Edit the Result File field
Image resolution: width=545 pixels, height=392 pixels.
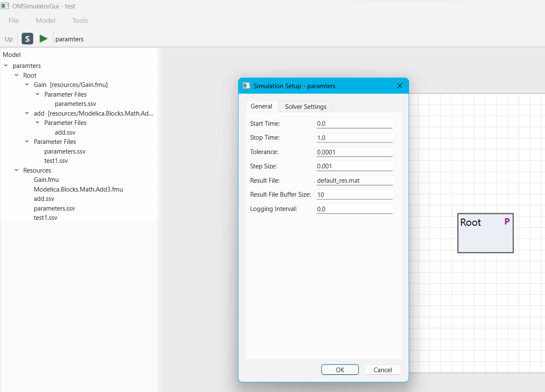[x=355, y=180]
